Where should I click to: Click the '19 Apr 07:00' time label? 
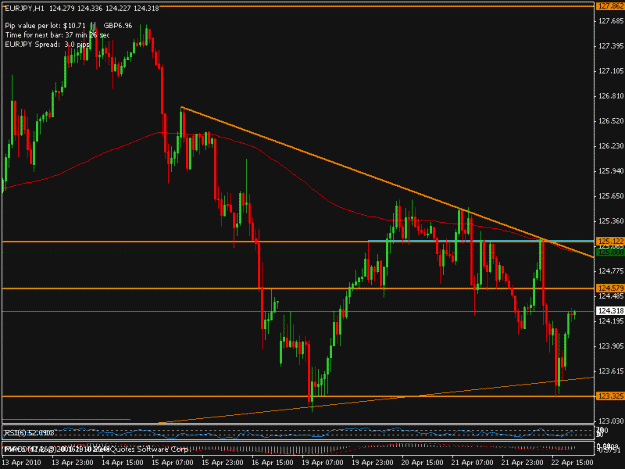click(x=322, y=463)
